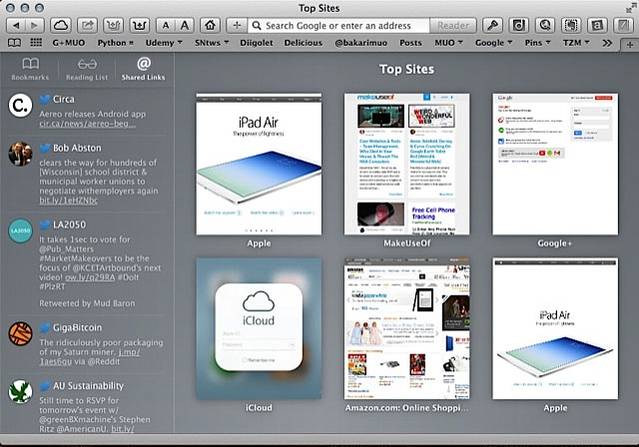
Task: Expand the Python bookmarks folder
Action: coord(115,43)
